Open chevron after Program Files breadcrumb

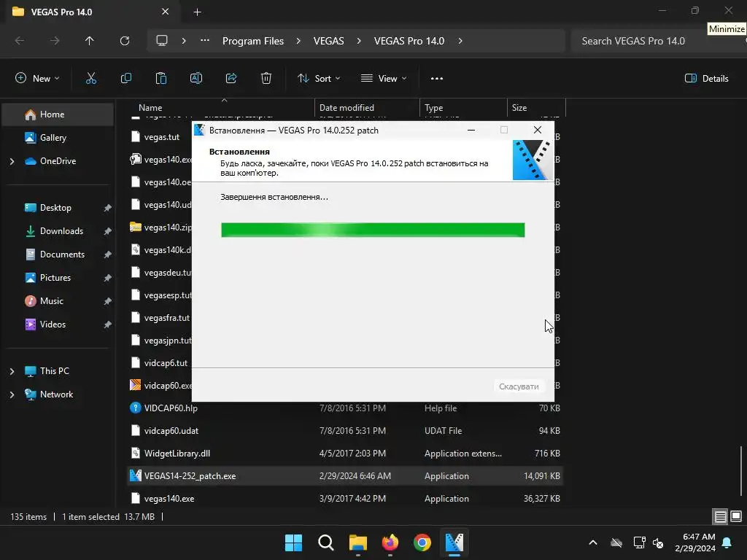[298, 41]
